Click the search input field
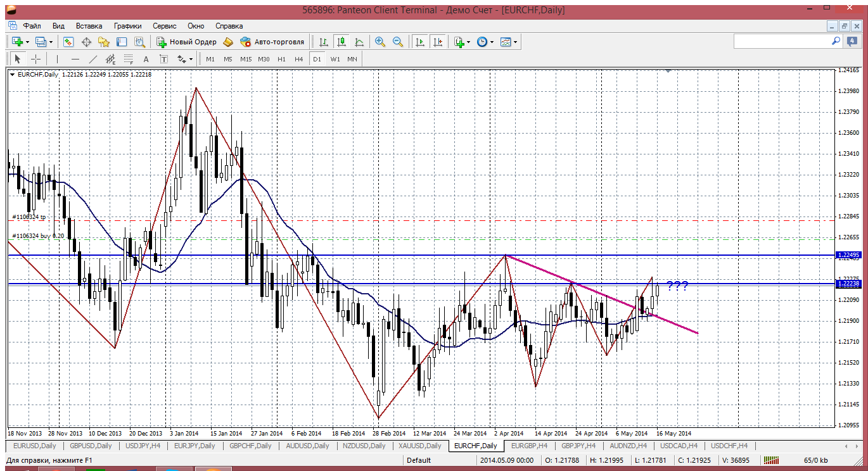The width and height of the screenshot is (868, 471). pos(782,41)
